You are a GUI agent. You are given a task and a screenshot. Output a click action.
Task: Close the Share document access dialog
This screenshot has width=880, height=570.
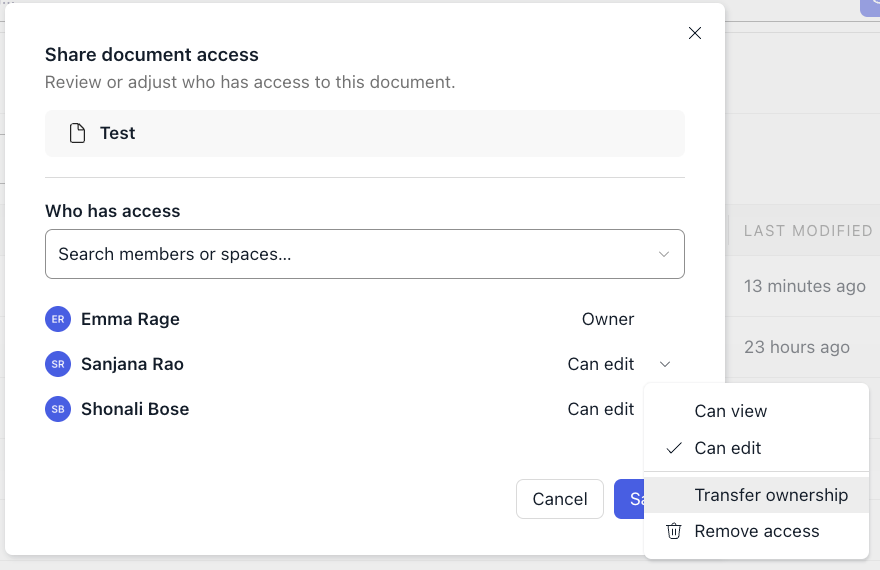click(x=695, y=33)
